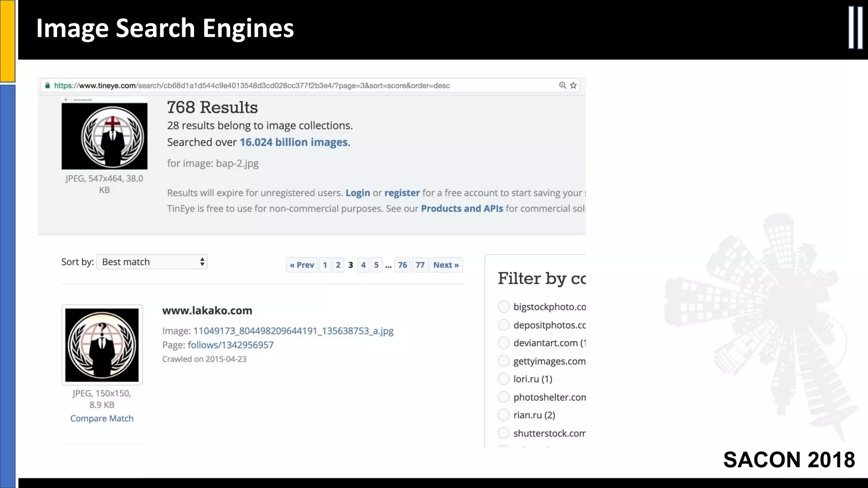Go to results page 5
The width and height of the screenshot is (868, 488).
pos(376,265)
